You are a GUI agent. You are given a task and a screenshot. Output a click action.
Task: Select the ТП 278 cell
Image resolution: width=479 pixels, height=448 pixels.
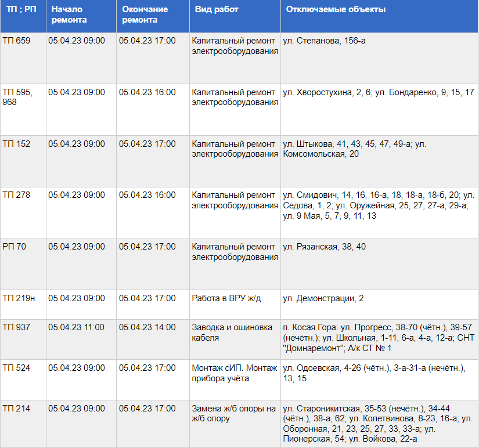16,196
